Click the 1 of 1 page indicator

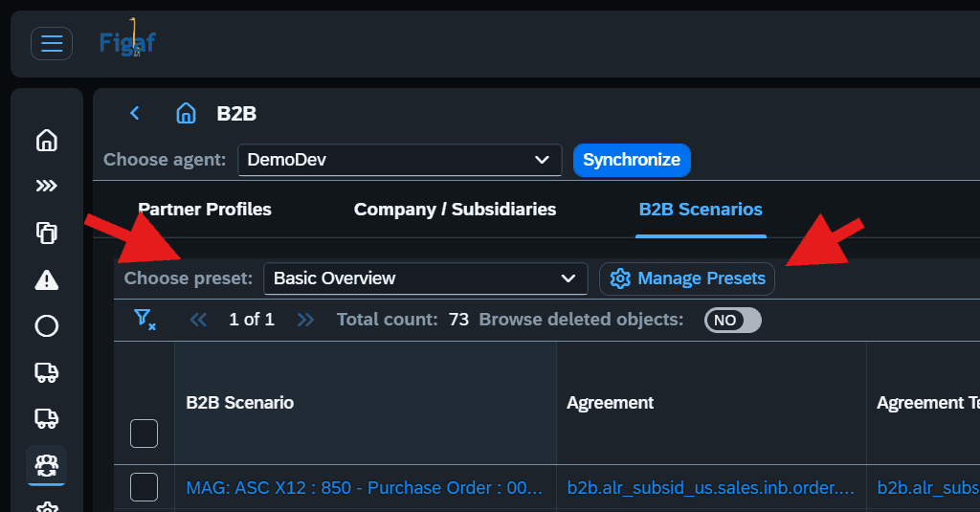(x=252, y=320)
